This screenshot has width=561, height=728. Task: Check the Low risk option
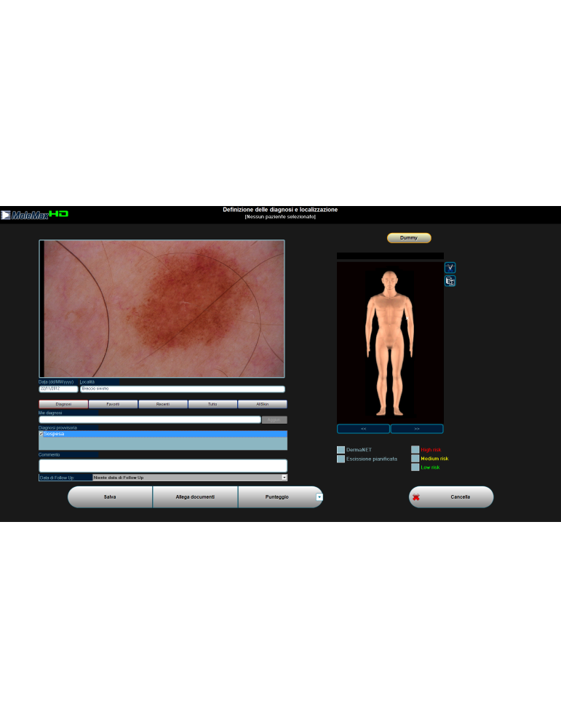(x=415, y=467)
